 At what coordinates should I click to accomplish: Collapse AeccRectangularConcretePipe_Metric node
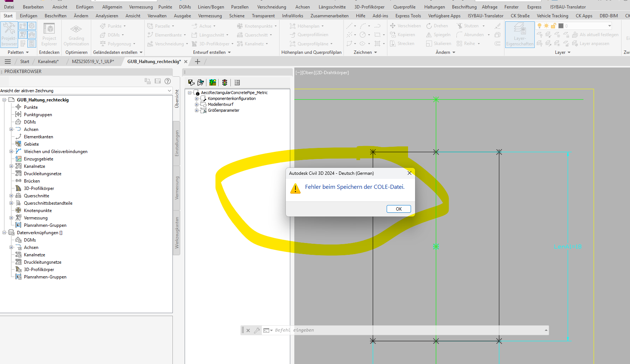click(x=190, y=93)
